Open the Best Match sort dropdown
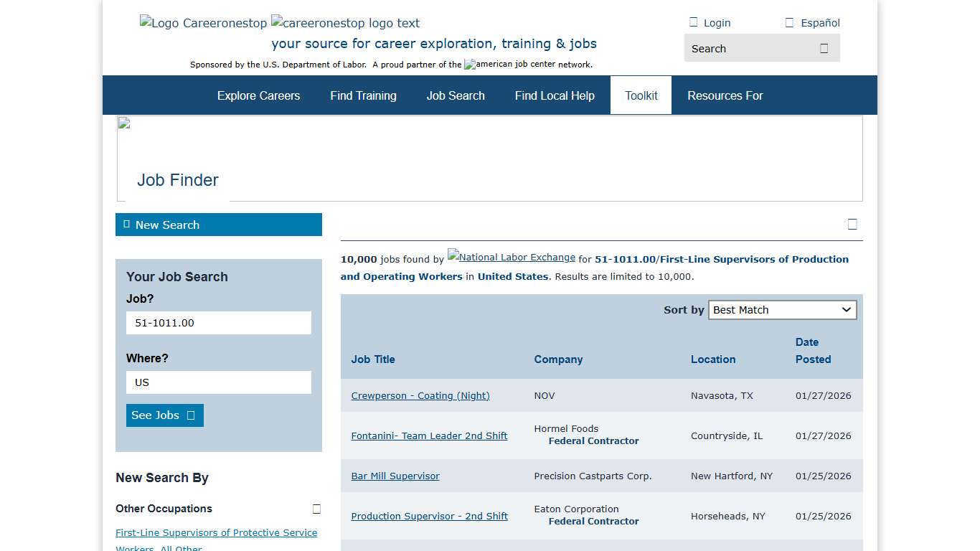 [x=782, y=309]
